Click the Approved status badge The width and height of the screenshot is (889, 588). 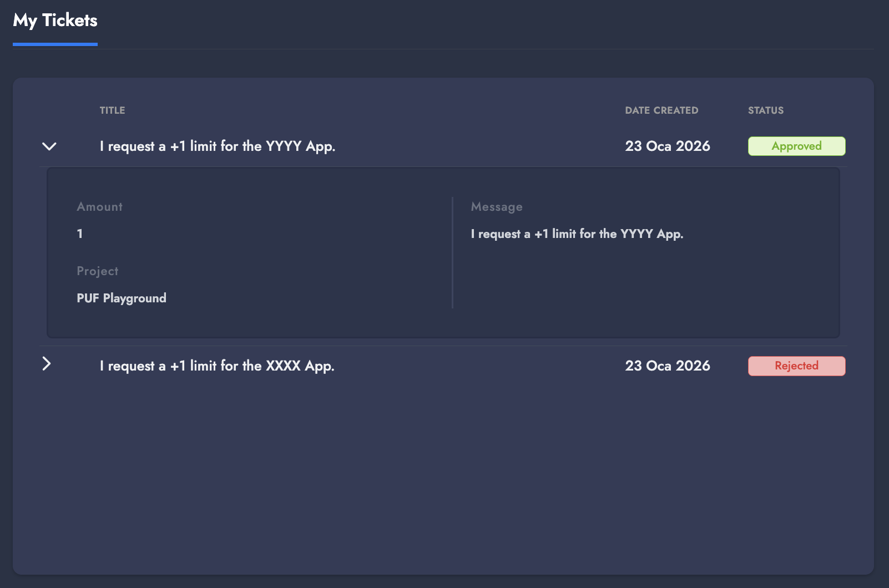pos(796,146)
